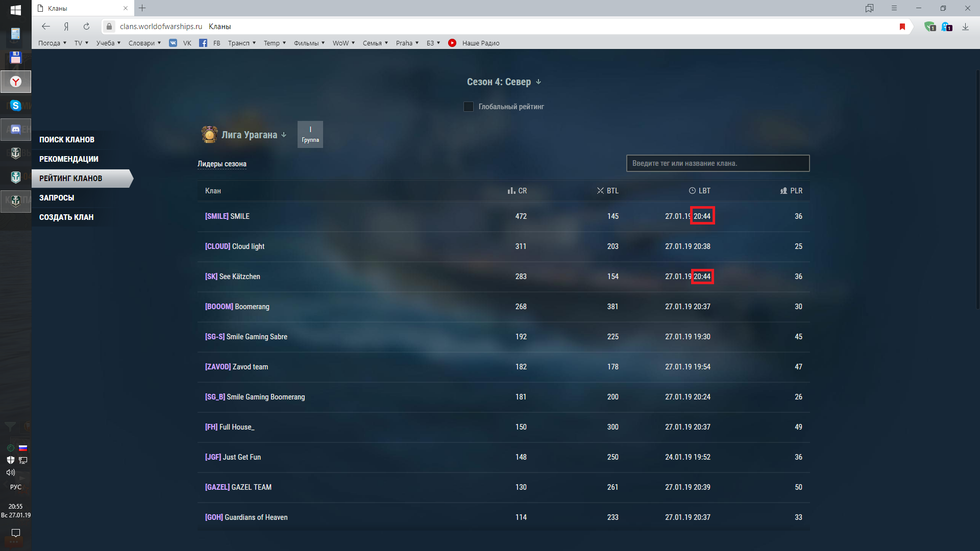Open the Yandex home button
The height and width of the screenshot is (551, 980).
(66, 27)
